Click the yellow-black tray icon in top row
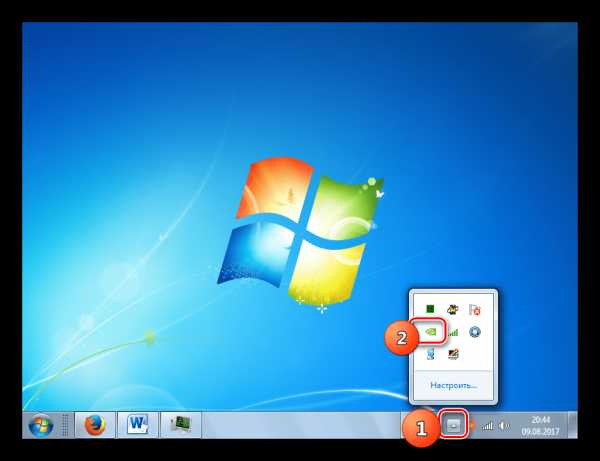The height and width of the screenshot is (461, 600). point(453,309)
